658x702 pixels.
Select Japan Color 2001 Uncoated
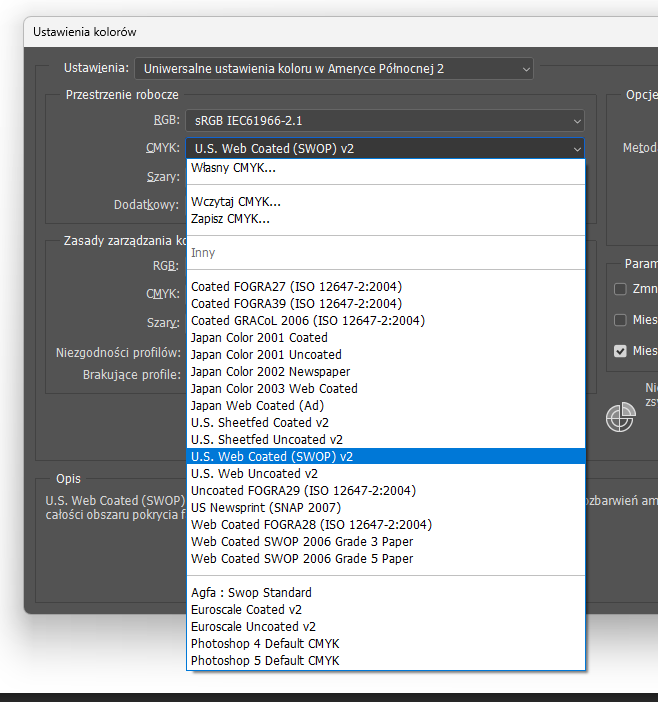pyautogui.click(x=386, y=355)
